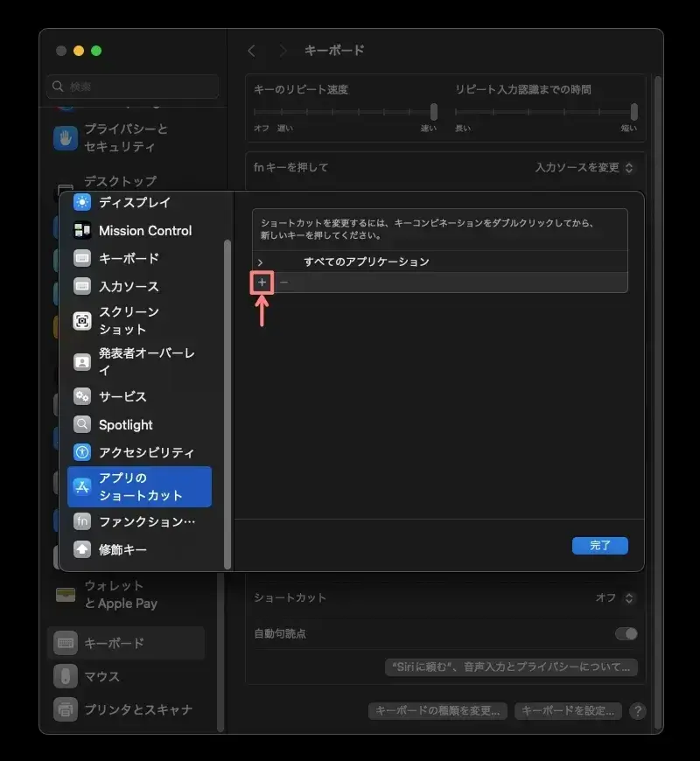Image resolution: width=700 pixels, height=761 pixels.
Task: Select the アクセシビリティ shortcuts icon
Action: (x=83, y=452)
